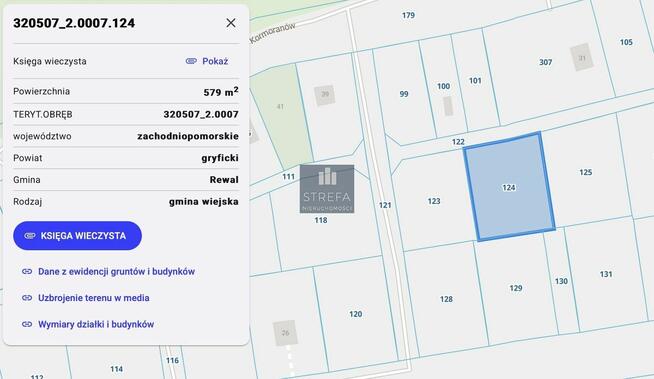Select parcel 105 on the map
654x379 pixels.
click(x=626, y=42)
